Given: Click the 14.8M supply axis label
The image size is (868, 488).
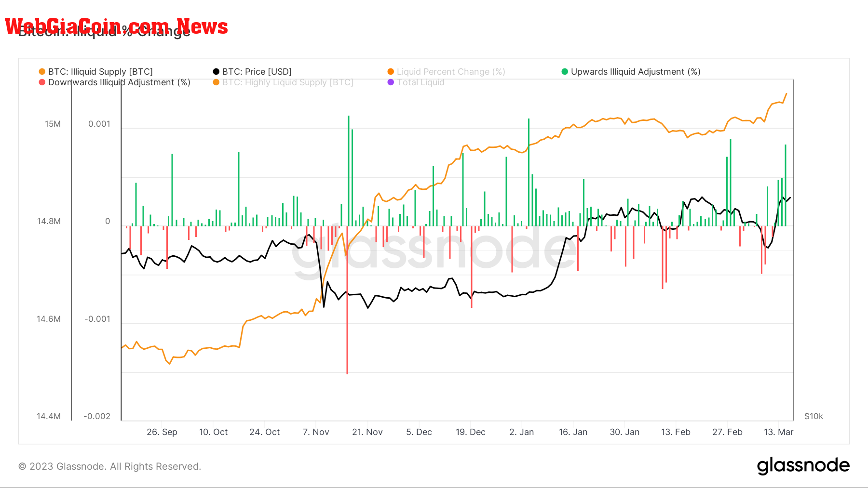Looking at the screenshot, I should pyautogui.click(x=49, y=222).
